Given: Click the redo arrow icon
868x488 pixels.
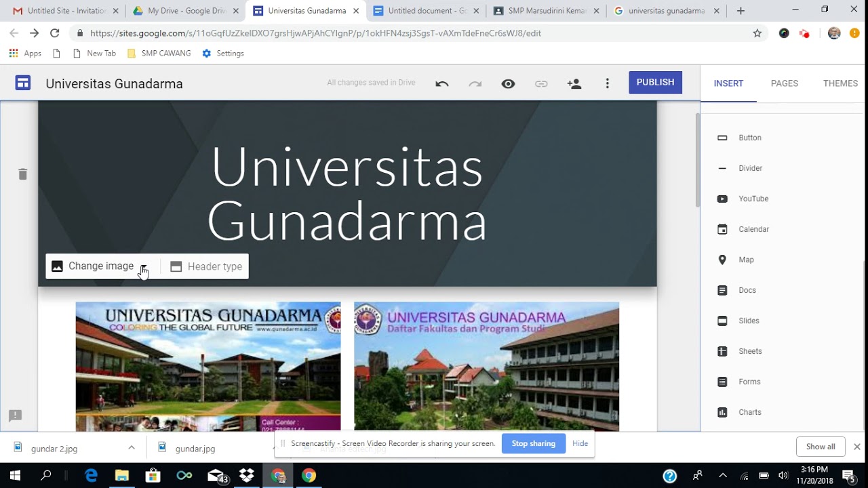Looking at the screenshot, I should (x=475, y=83).
